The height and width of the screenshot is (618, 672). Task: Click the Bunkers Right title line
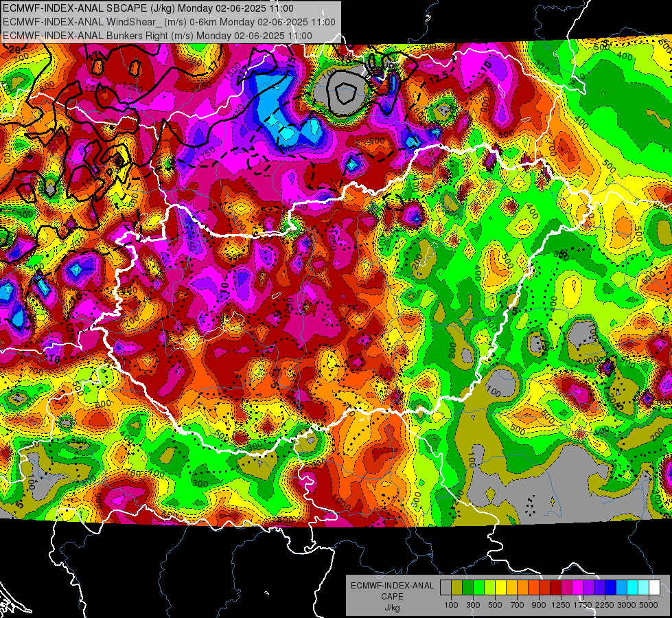[x=157, y=35]
